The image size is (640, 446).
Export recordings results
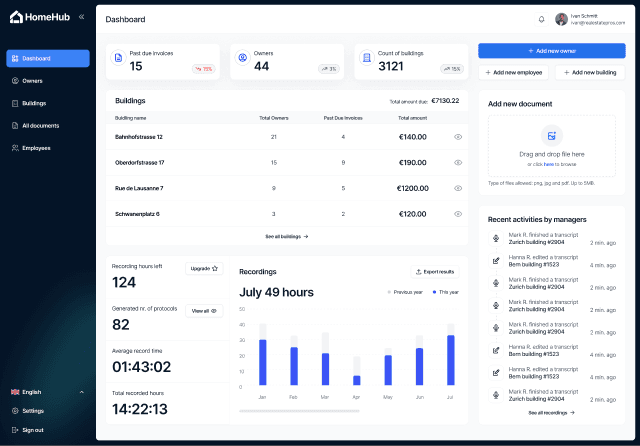tap(435, 272)
